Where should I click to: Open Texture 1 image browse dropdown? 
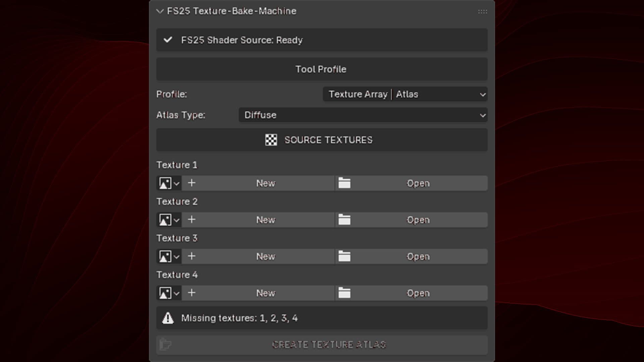[169, 183]
